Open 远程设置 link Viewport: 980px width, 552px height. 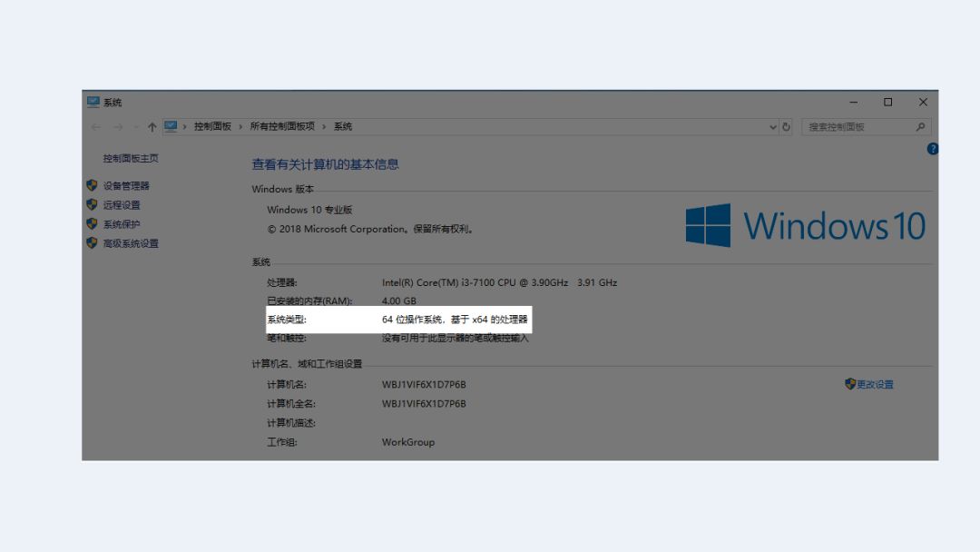(122, 205)
